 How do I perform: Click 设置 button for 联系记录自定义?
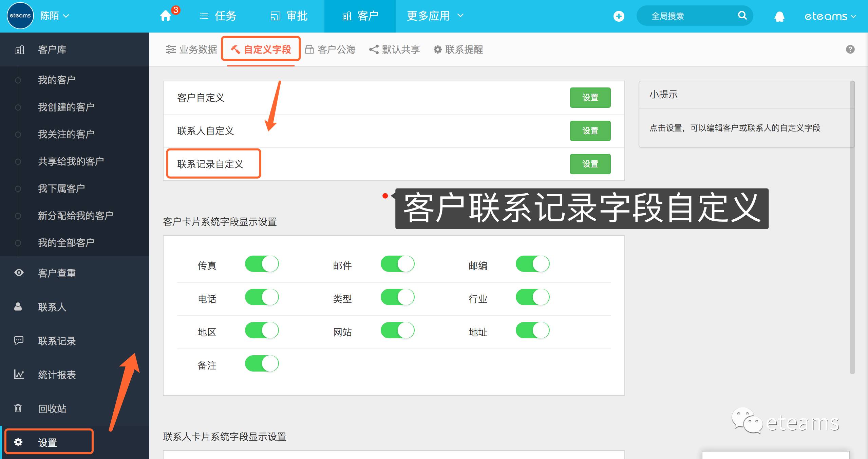click(x=590, y=164)
